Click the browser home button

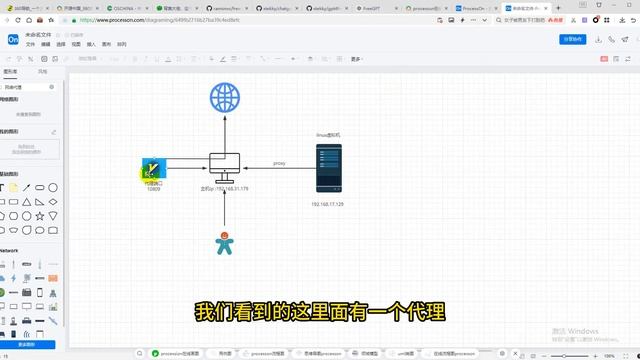29,20
